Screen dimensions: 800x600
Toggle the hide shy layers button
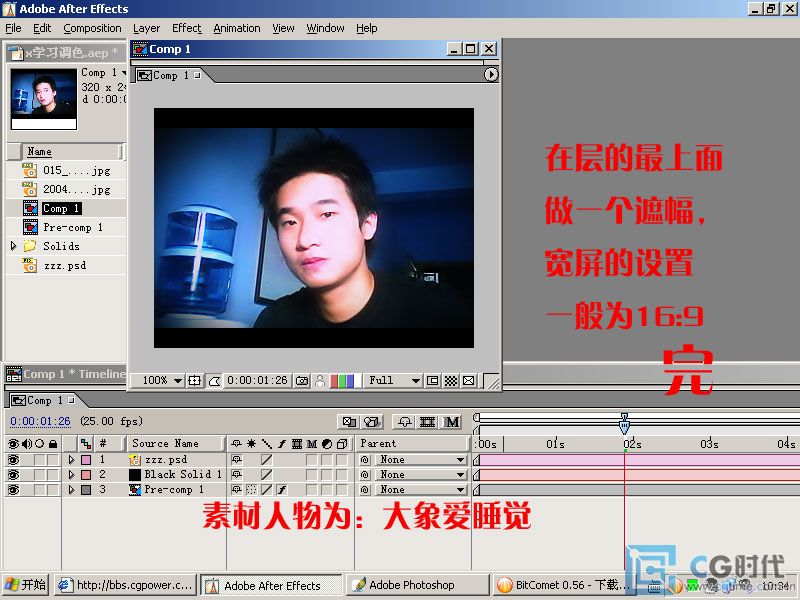pyautogui.click(x=405, y=422)
